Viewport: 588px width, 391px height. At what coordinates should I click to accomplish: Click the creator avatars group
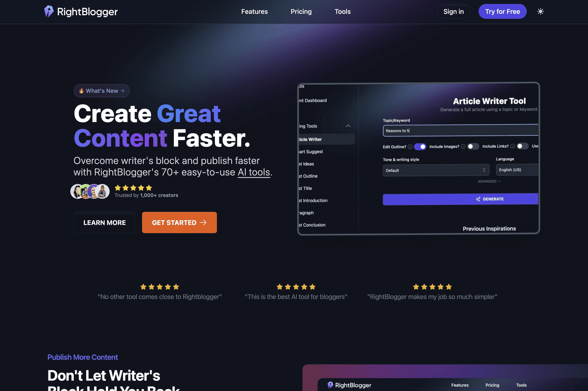coord(90,192)
